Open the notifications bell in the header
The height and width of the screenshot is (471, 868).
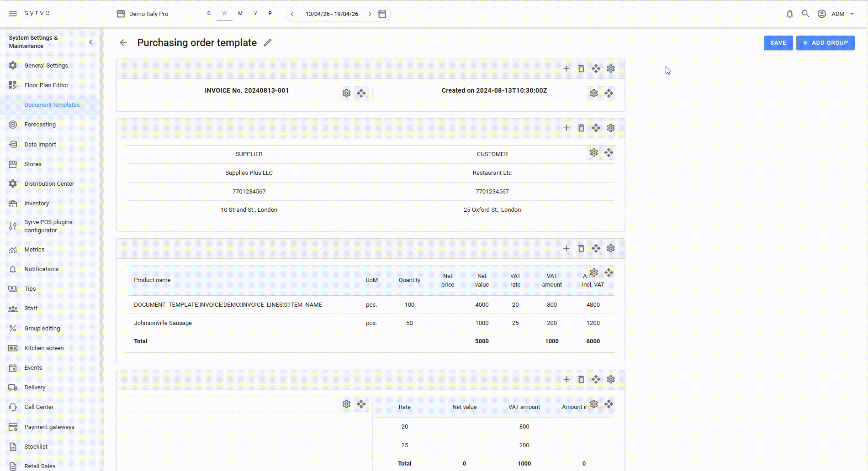tap(789, 14)
